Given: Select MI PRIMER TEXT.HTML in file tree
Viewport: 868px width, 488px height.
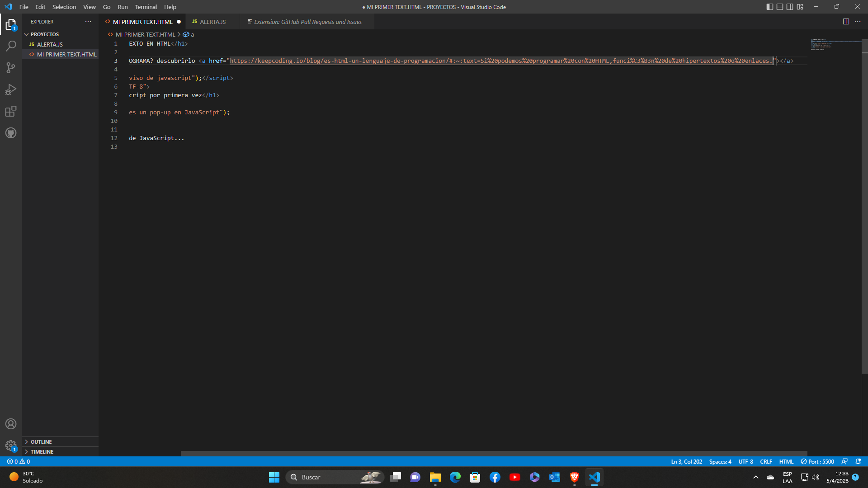Looking at the screenshot, I should point(60,54).
